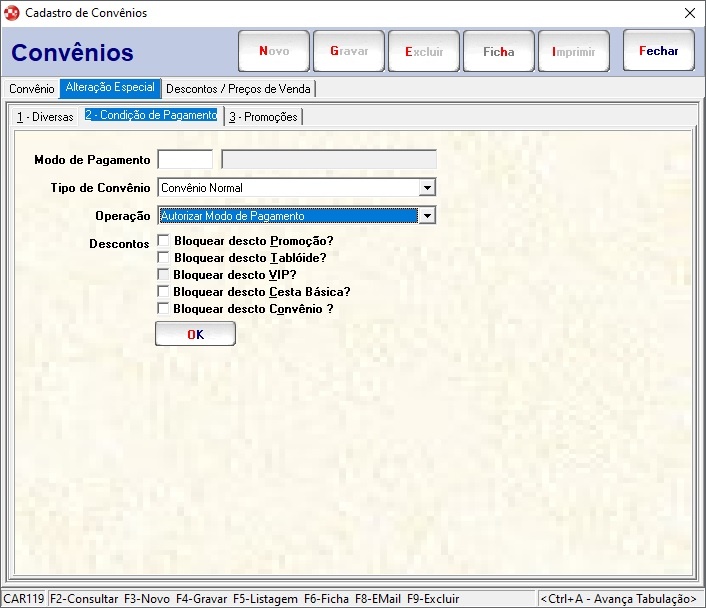Expand the Tipo de Convênio dropdown arrow
706x608 pixels.
[427, 187]
